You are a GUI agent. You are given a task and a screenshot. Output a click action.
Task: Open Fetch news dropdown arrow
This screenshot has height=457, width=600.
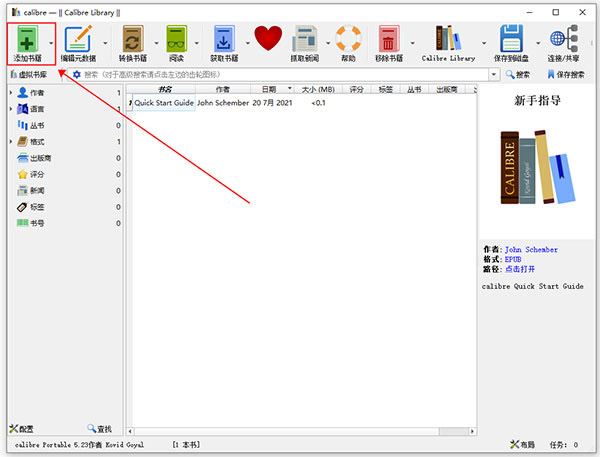(x=328, y=43)
